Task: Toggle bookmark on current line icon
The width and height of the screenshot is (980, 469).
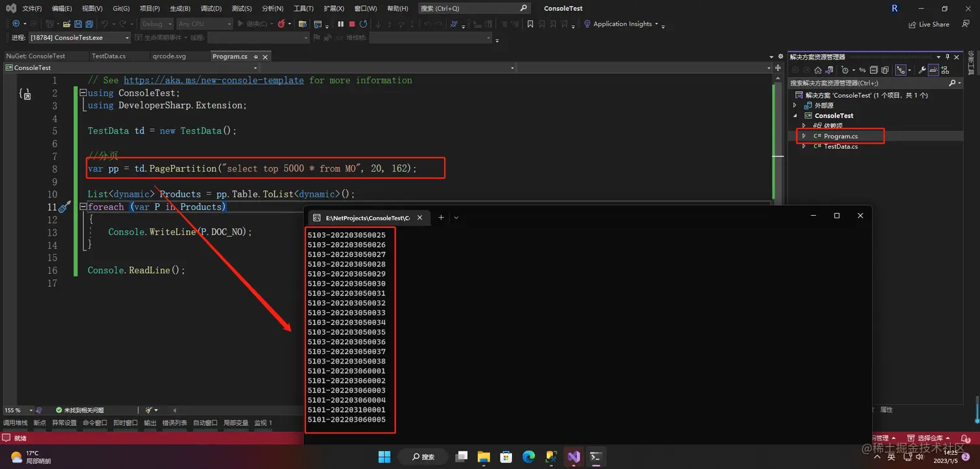Action: point(530,24)
